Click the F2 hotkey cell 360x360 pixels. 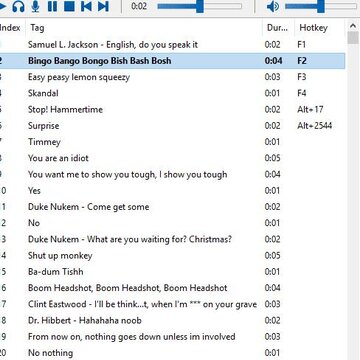tap(302, 61)
